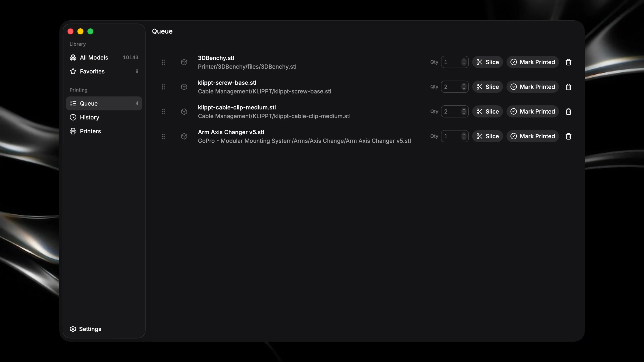Image resolution: width=644 pixels, height=362 pixels.
Task: Mark klippt-cable-clip-medium.stl as printed
Action: click(533, 112)
